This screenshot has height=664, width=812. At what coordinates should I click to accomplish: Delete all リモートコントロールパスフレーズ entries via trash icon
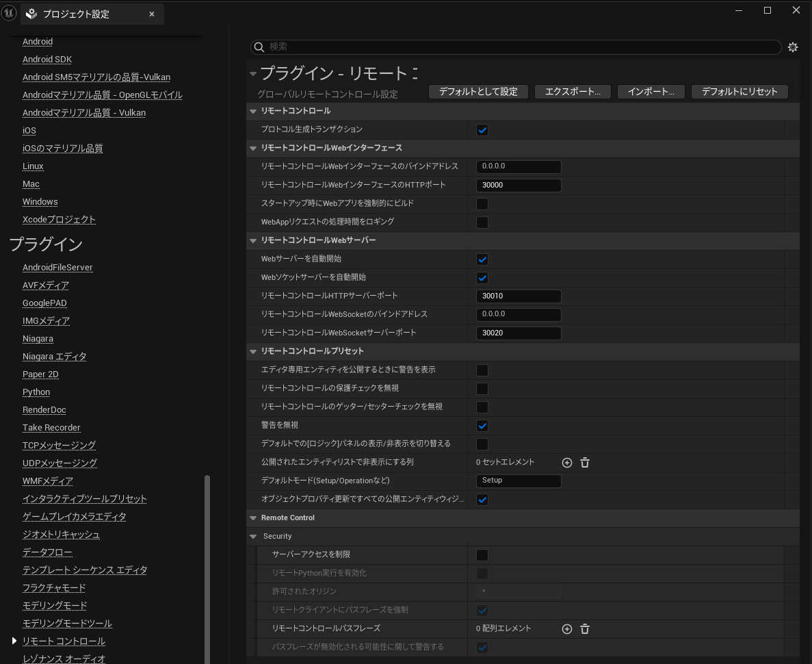(584, 628)
